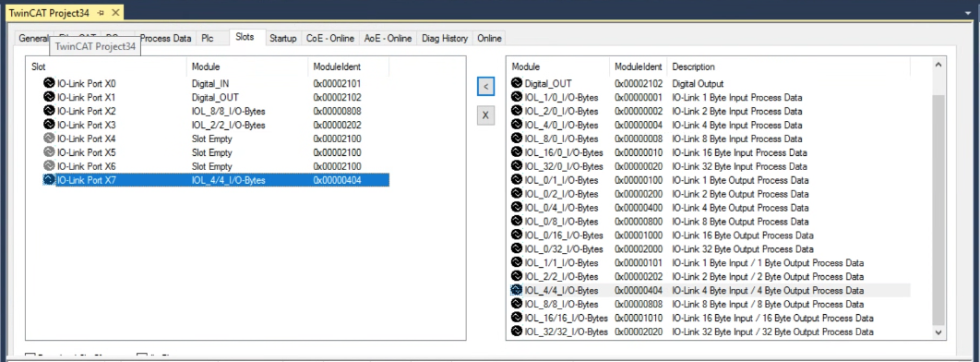Click the IOL_0/32_I/O-Bytes module icon
Image resolution: width=980 pixels, height=362 pixels.
[x=516, y=248]
